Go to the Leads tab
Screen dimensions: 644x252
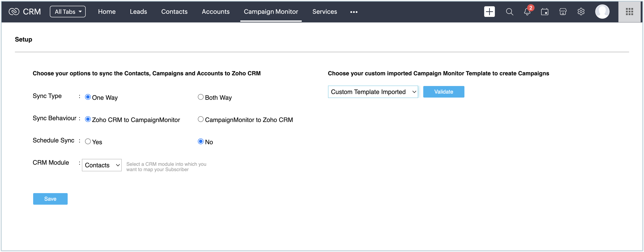point(138,12)
